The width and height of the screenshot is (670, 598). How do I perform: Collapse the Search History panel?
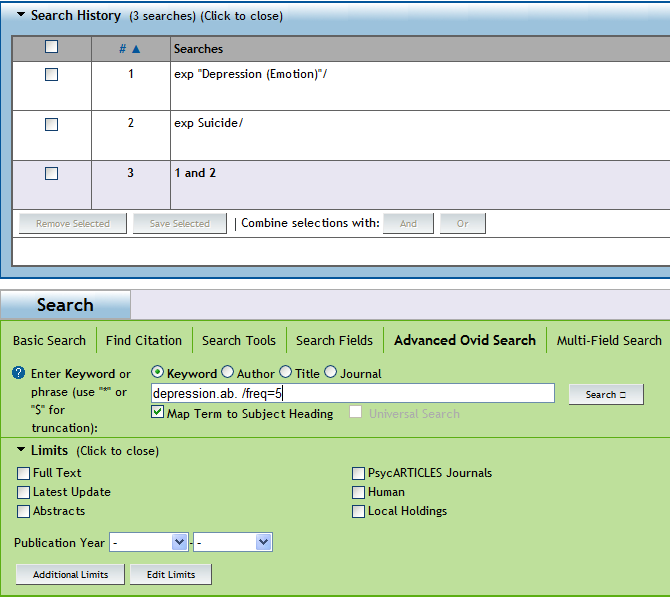point(21,14)
